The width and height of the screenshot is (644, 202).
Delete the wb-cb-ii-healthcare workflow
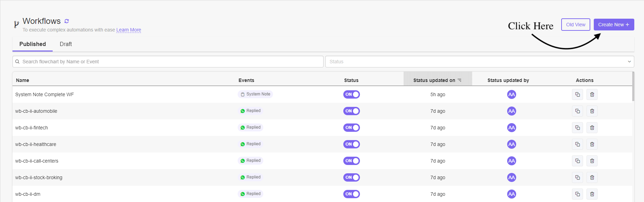592,144
